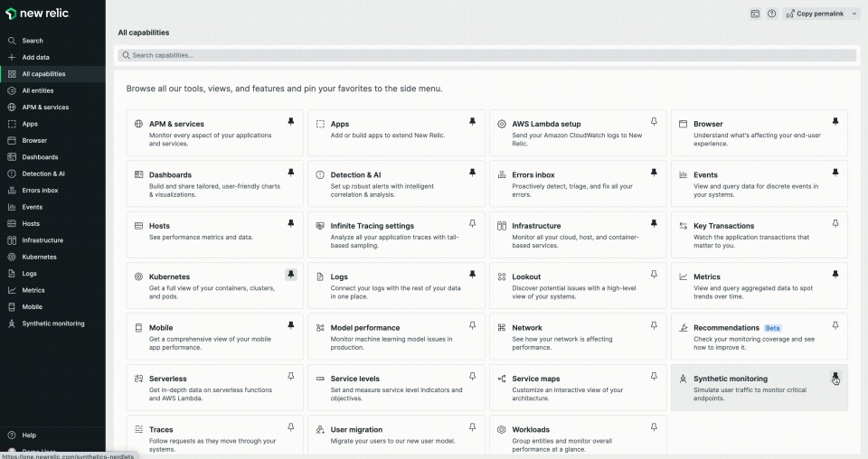Click the help question mark icon
This screenshot has width=868, height=459.
771,14
